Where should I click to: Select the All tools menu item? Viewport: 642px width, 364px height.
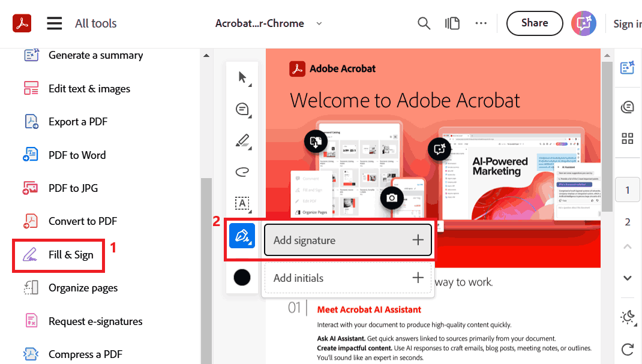95,23
